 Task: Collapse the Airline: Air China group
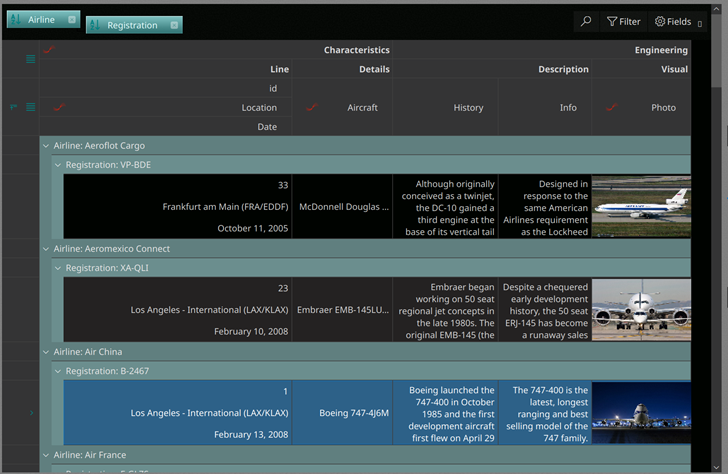pyautogui.click(x=46, y=352)
